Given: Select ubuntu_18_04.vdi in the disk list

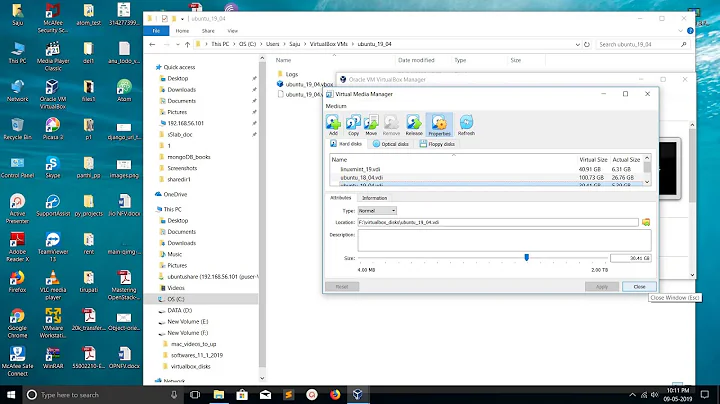Looking at the screenshot, I should pos(362,177).
